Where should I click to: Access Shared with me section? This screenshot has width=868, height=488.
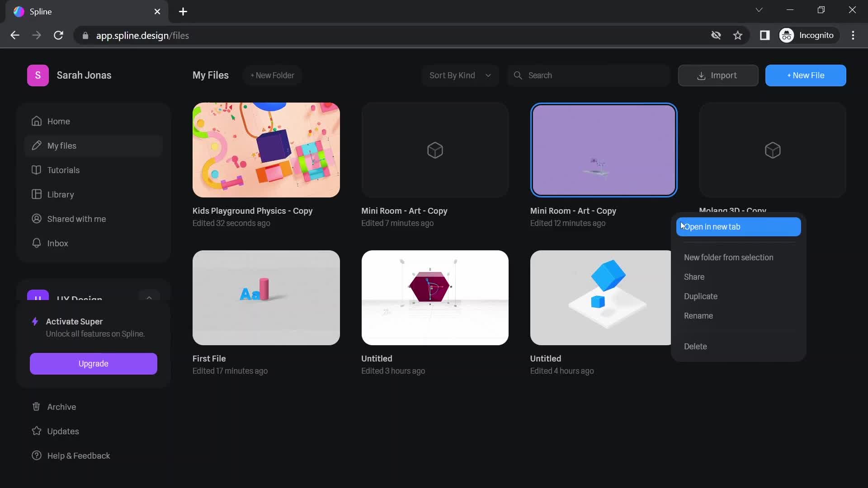76,219
